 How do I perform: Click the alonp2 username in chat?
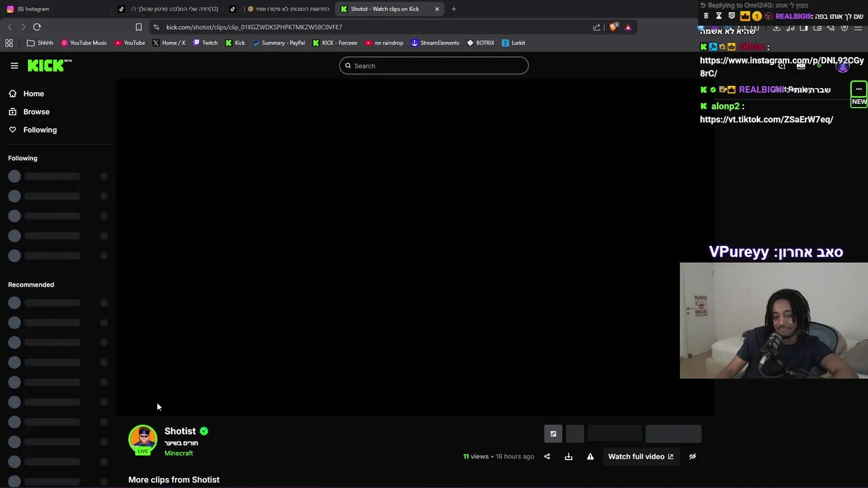(x=725, y=106)
